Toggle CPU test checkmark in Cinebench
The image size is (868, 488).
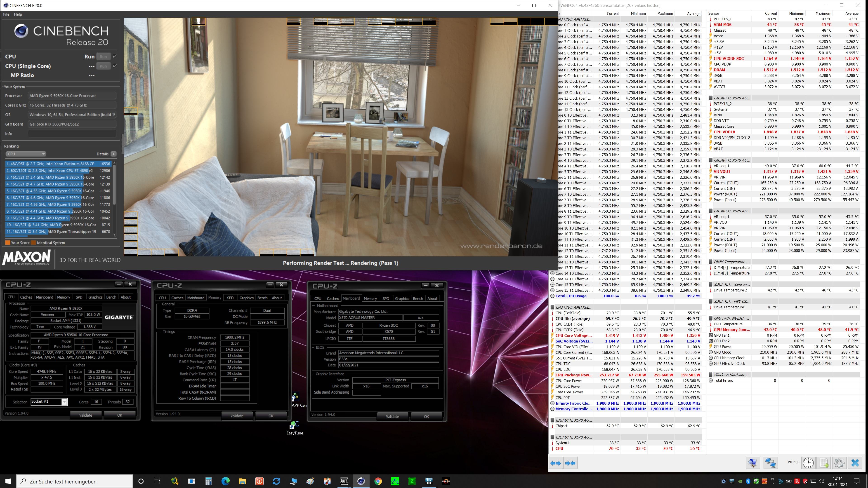[x=115, y=56]
